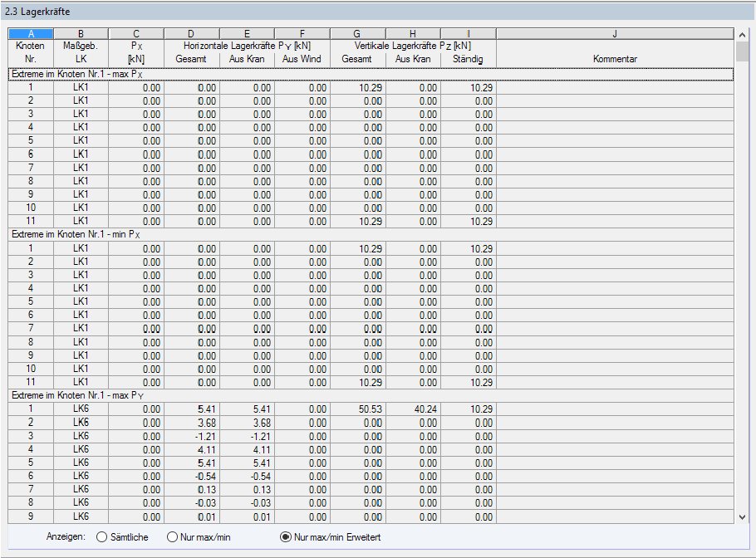Select column G header

357,34
